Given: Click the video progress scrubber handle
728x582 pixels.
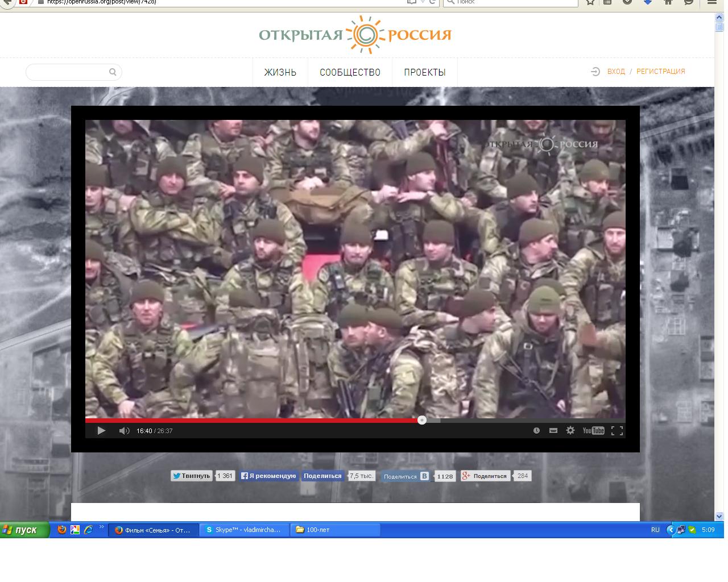Looking at the screenshot, I should click(x=422, y=420).
